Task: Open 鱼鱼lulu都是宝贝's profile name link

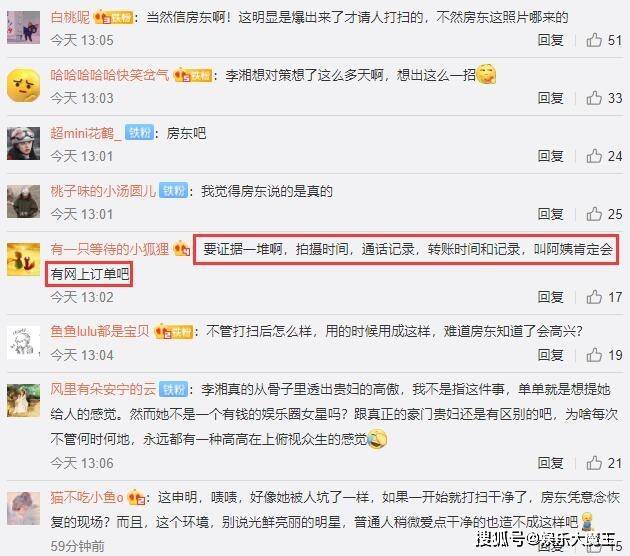Action: (100, 331)
